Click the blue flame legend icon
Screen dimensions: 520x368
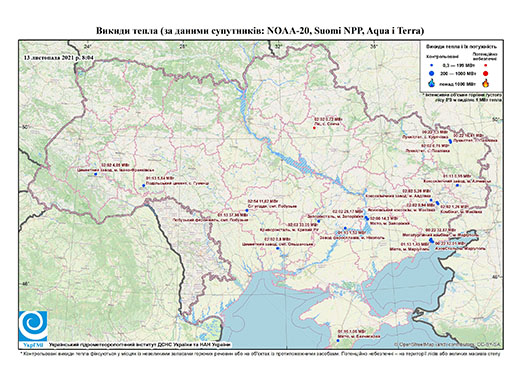pos(431,83)
